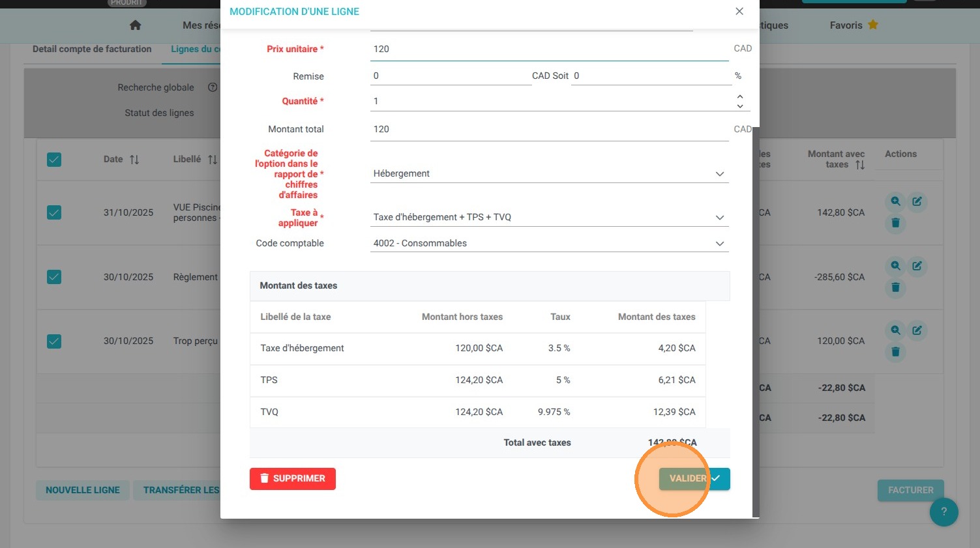Image resolution: width=980 pixels, height=548 pixels.
Task: Click the 9.975 % rate cell
Action: (x=554, y=412)
